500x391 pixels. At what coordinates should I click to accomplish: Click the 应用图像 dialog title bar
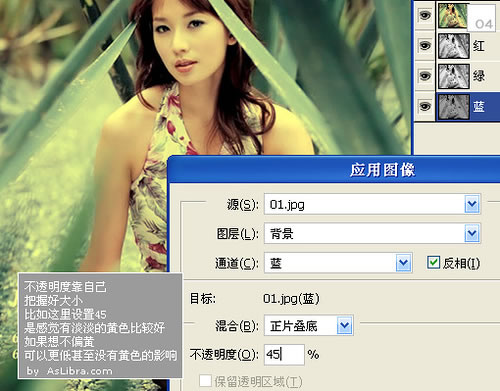[x=335, y=169]
